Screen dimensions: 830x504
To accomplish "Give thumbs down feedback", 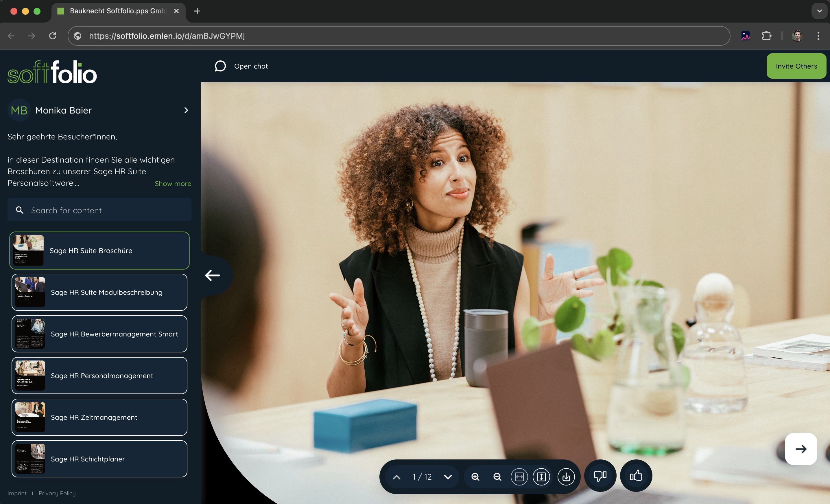I will (600, 476).
